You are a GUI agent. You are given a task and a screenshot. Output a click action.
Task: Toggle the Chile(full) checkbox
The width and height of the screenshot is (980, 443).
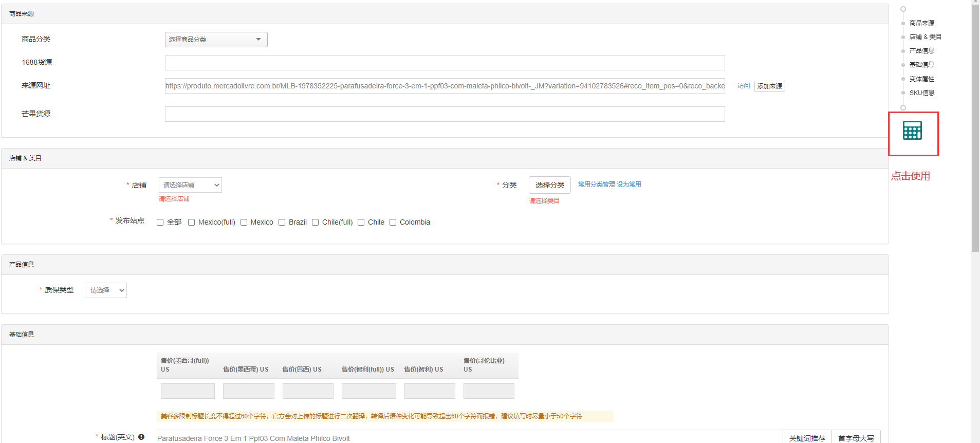pos(316,223)
